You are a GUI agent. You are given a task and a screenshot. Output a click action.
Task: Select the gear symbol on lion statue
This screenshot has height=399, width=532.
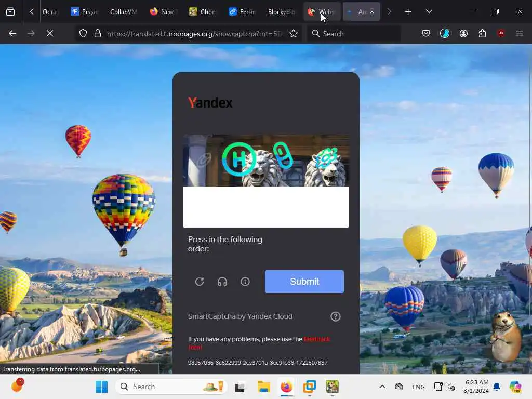click(325, 158)
